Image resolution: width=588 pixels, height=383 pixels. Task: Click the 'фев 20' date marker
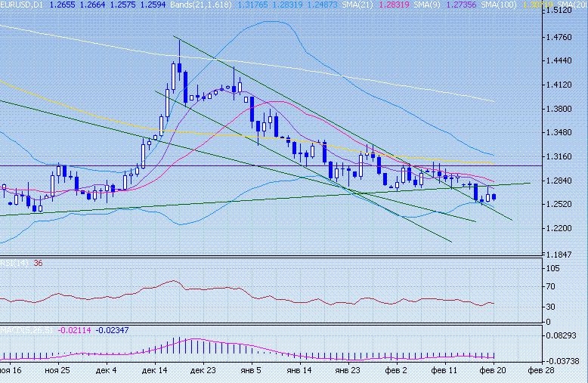(x=493, y=372)
